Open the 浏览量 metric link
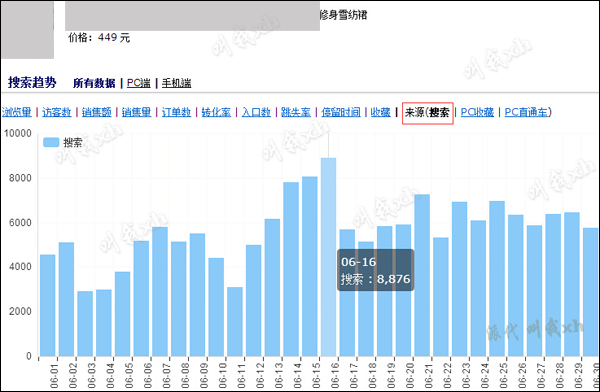600x392 pixels. pyautogui.click(x=17, y=112)
